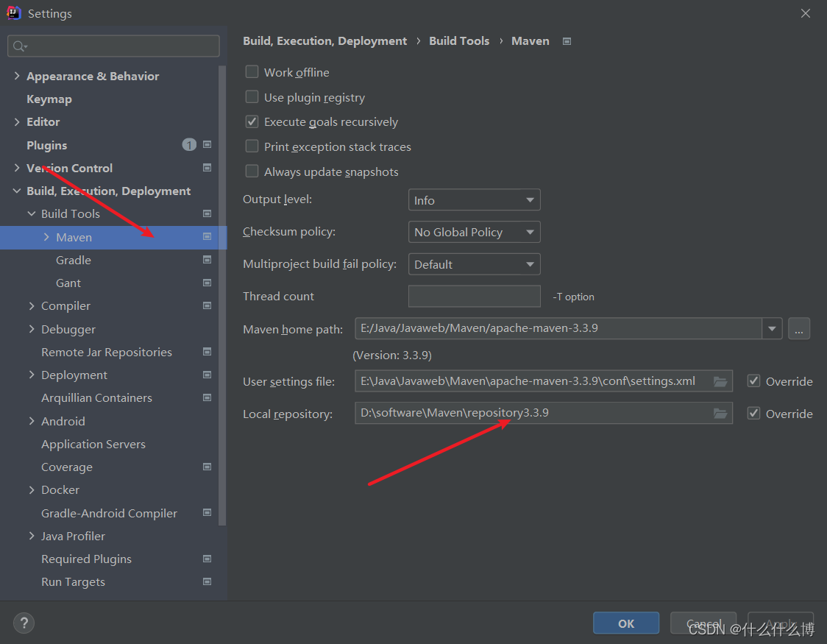Click the project-level icon beside Plugins

point(207,144)
